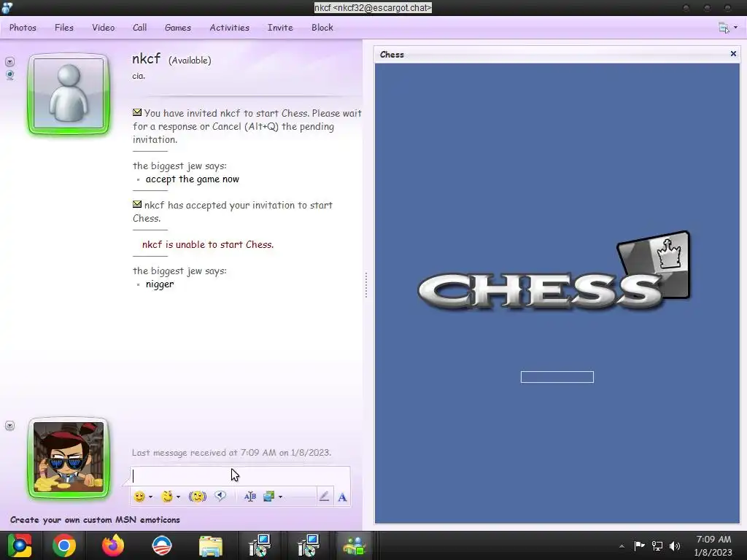Launch Firefox from taskbar

pyautogui.click(x=113, y=545)
